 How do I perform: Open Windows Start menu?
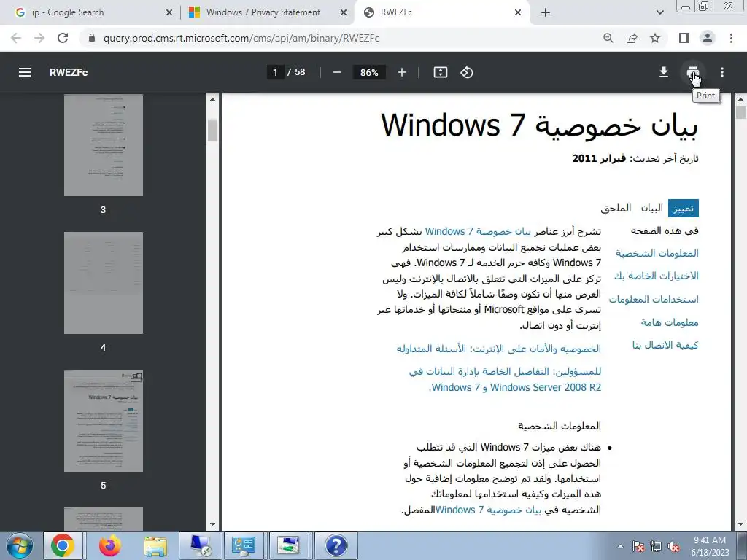[x=19, y=545]
